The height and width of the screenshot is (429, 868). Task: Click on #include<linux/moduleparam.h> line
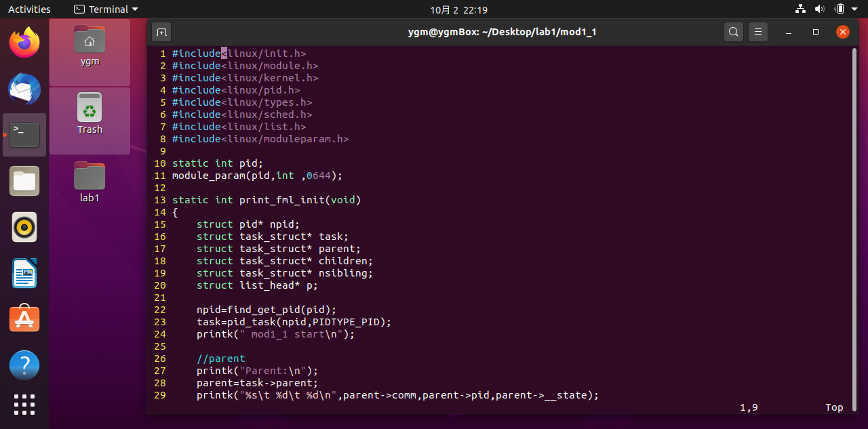(x=260, y=139)
